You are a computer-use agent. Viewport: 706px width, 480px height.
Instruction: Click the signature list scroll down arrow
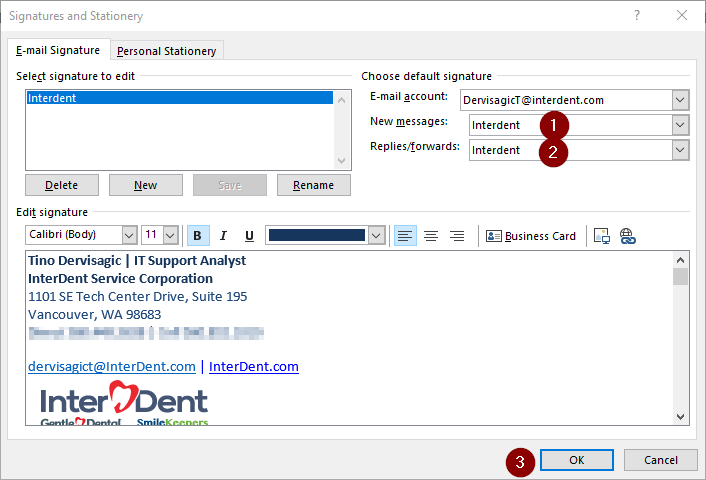(x=341, y=161)
